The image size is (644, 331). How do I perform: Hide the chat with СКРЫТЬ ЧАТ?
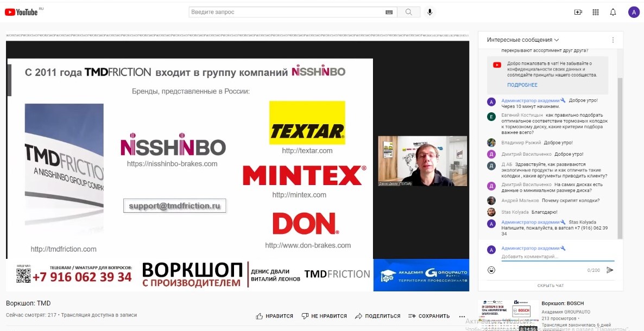tap(551, 285)
